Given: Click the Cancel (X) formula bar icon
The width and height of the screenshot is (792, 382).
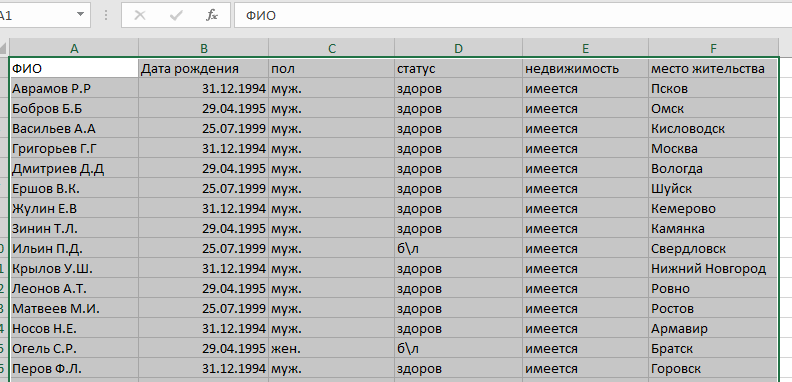Looking at the screenshot, I should point(140,16).
